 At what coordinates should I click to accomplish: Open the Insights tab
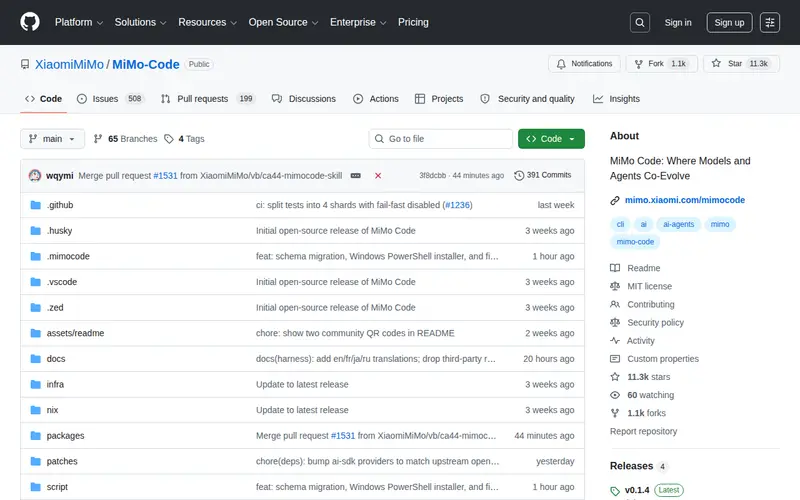(616, 99)
